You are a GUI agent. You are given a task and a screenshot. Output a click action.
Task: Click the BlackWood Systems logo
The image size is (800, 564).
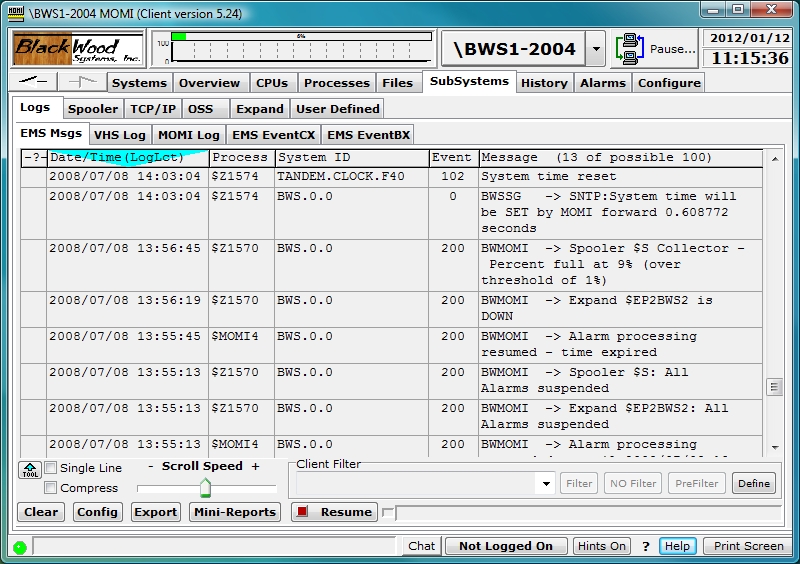coord(79,48)
